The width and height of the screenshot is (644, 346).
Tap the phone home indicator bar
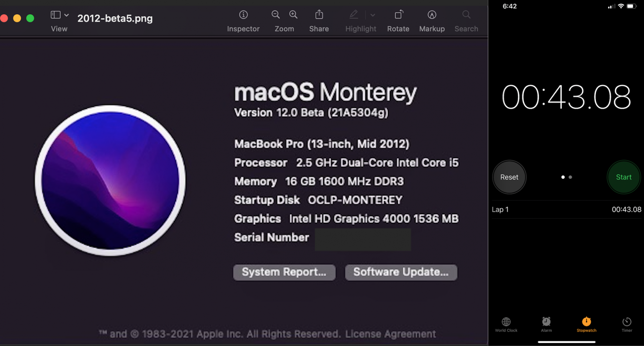click(x=566, y=342)
